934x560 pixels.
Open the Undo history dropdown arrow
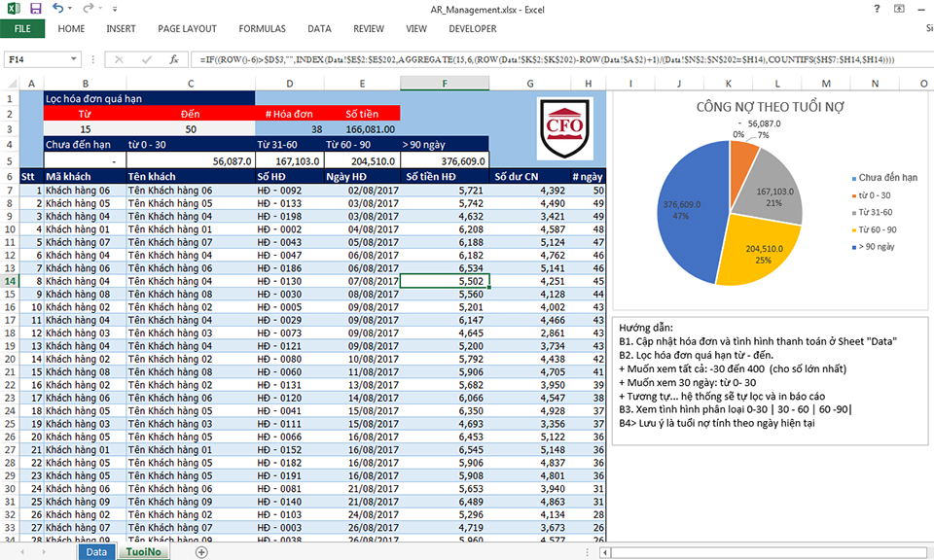coord(71,9)
